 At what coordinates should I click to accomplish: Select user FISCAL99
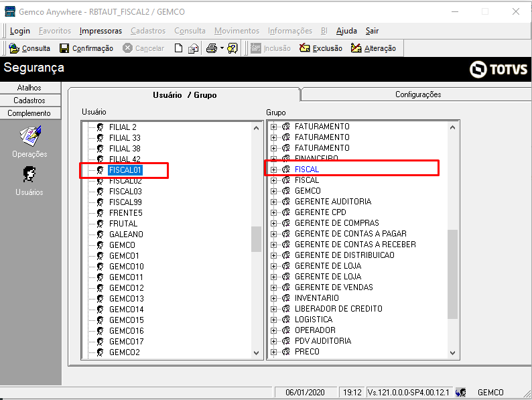(x=125, y=202)
